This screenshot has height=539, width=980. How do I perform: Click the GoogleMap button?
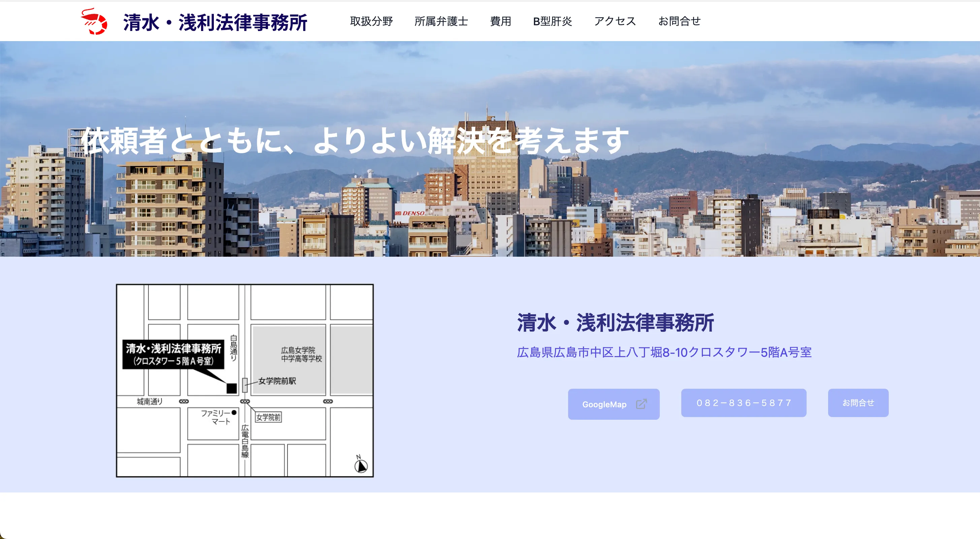[614, 404]
